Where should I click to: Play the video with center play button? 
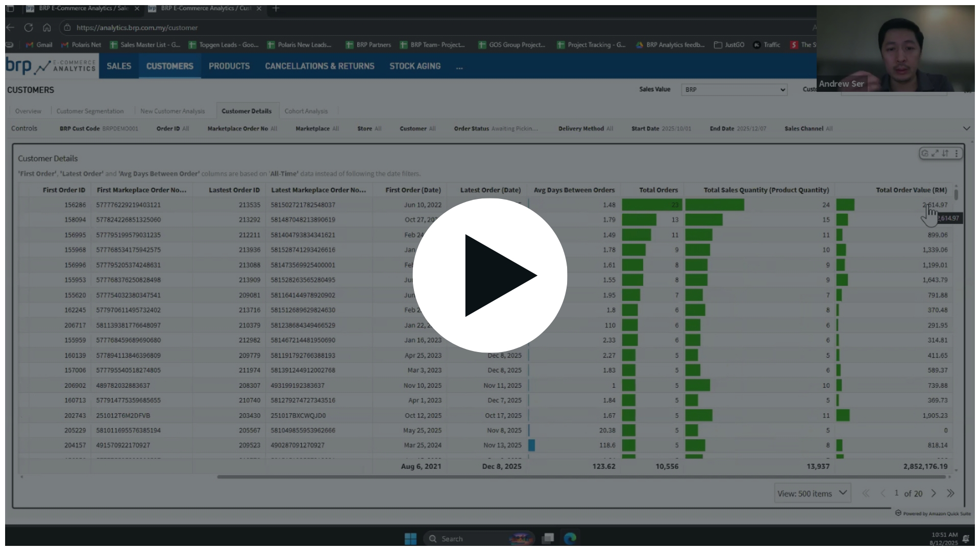click(489, 275)
